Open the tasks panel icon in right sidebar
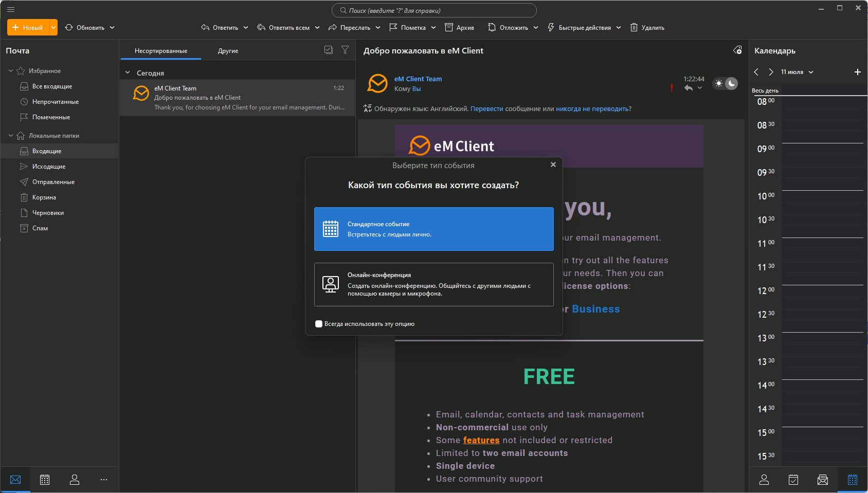The height and width of the screenshot is (493, 868). (x=793, y=480)
